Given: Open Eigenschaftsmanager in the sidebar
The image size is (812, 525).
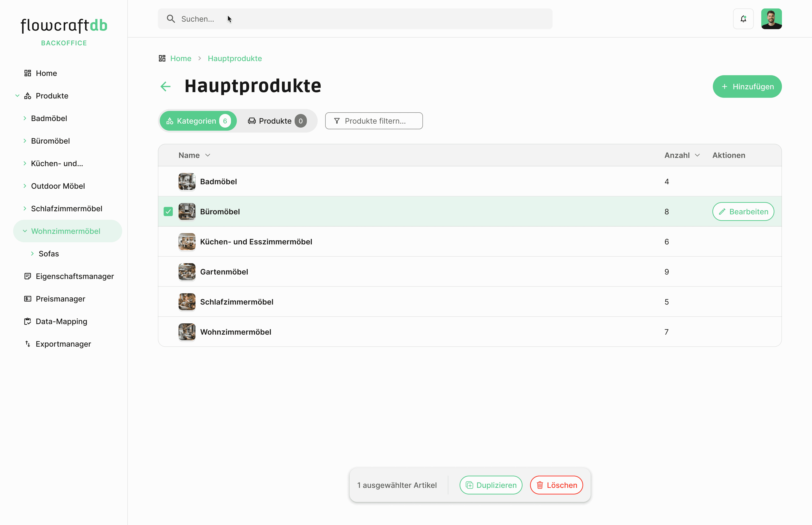Looking at the screenshot, I should pos(75,276).
